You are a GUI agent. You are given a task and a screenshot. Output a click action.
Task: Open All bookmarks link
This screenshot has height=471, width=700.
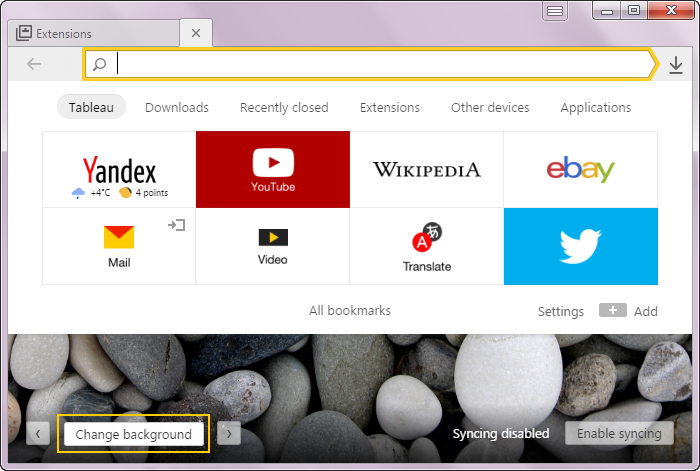click(350, 311)
